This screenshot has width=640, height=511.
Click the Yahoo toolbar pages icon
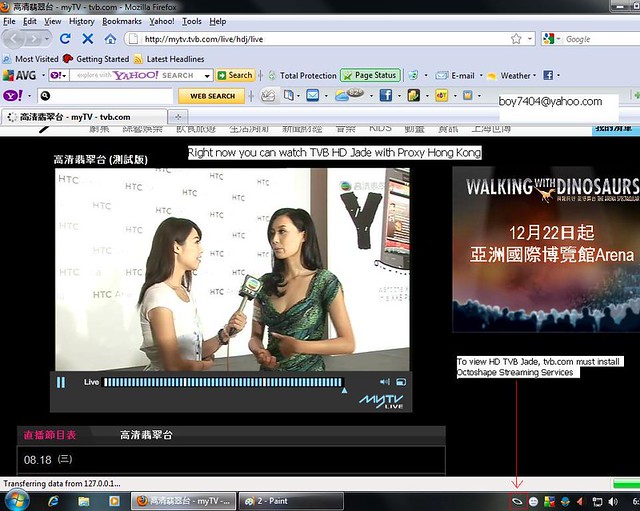[289, 96]
